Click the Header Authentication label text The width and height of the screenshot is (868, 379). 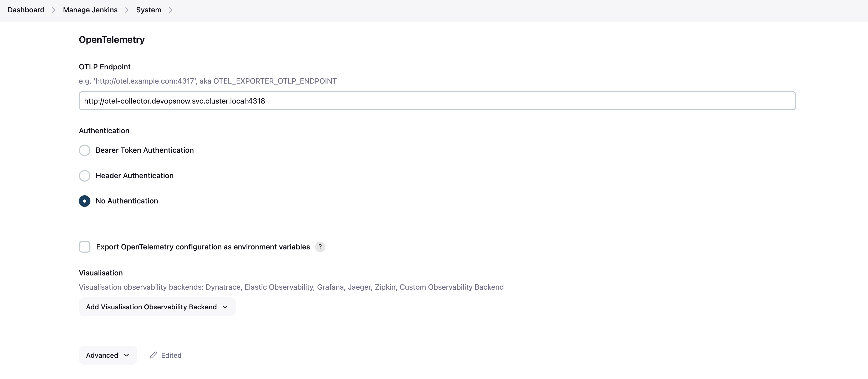[x=134, y=176]
